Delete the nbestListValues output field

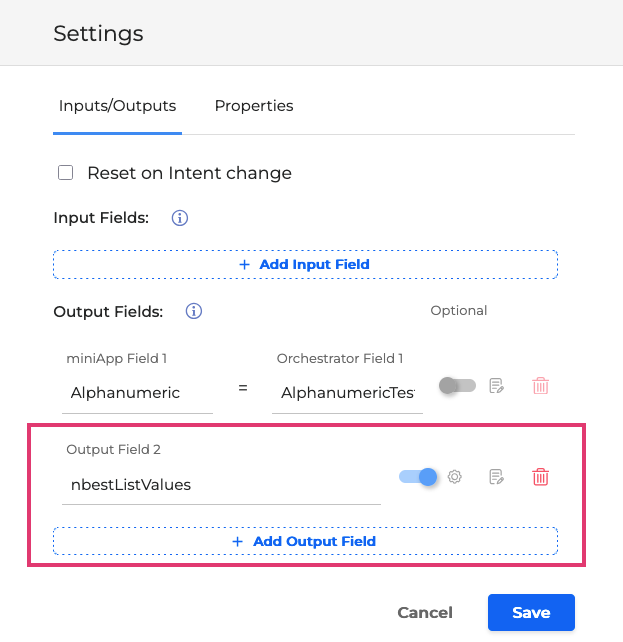541,477
